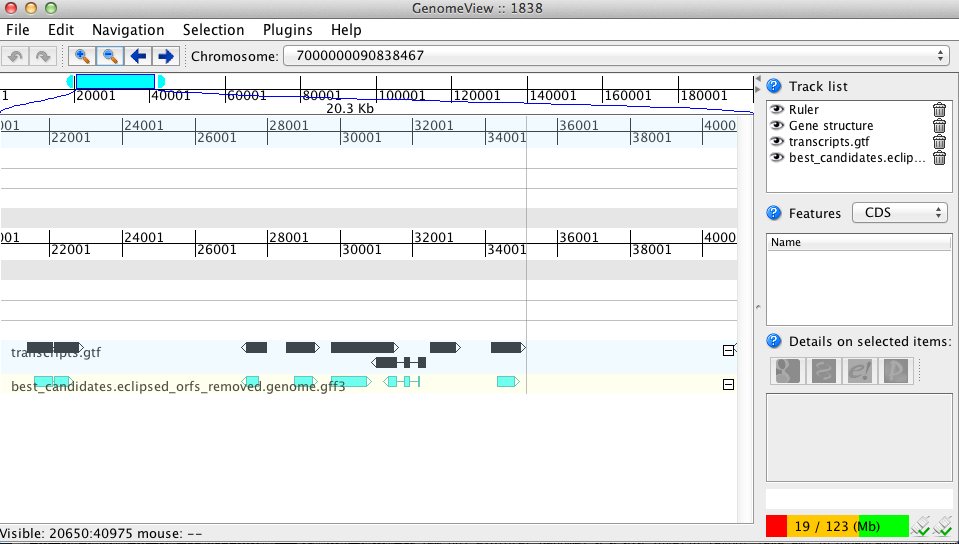Open Features help icon
Image resolution: width=959 pixels, height=544 pixels.
coord(774,213)
